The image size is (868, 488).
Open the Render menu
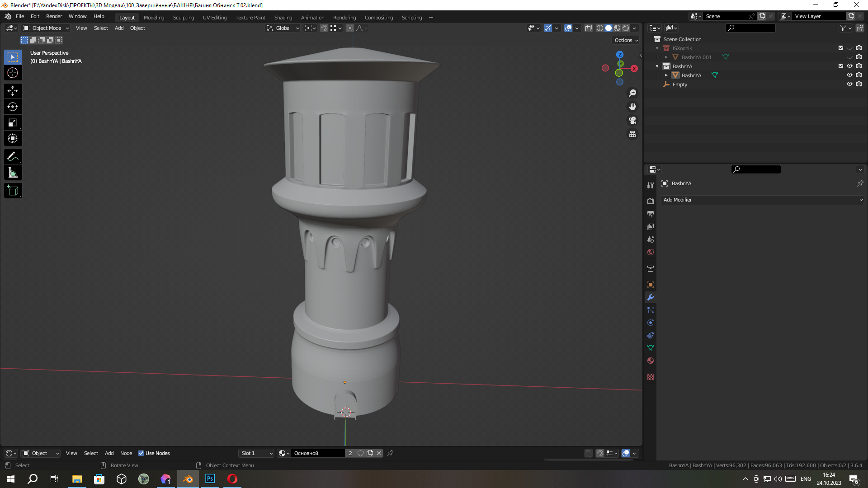coord(54,16)
